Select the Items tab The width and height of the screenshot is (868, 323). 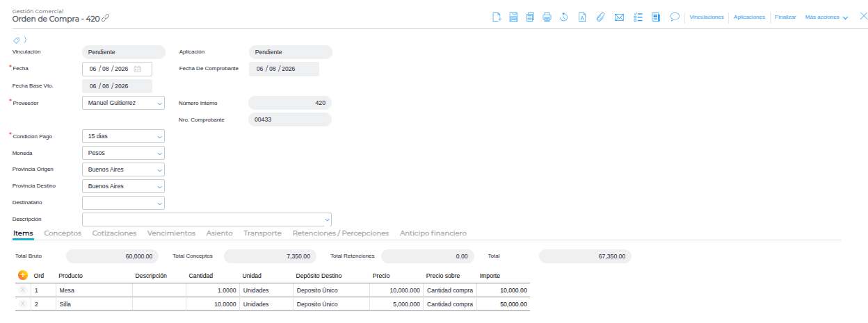(x=23, y=233)
